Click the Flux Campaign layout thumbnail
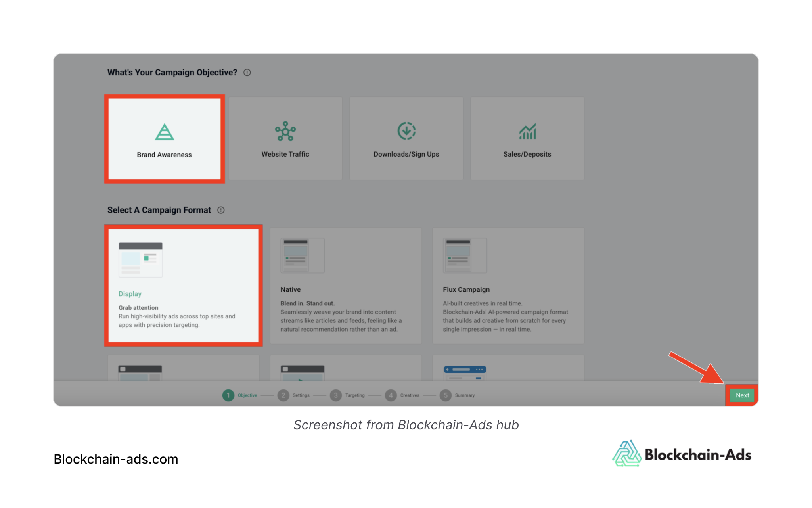Image resolution: width=812 pixels, height=508 pixels. coord(465,255)
